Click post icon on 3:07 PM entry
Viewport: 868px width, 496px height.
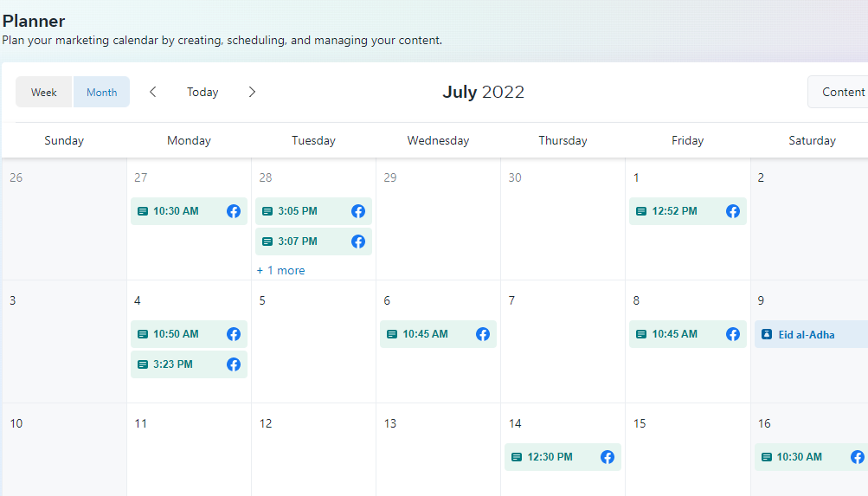267,242
